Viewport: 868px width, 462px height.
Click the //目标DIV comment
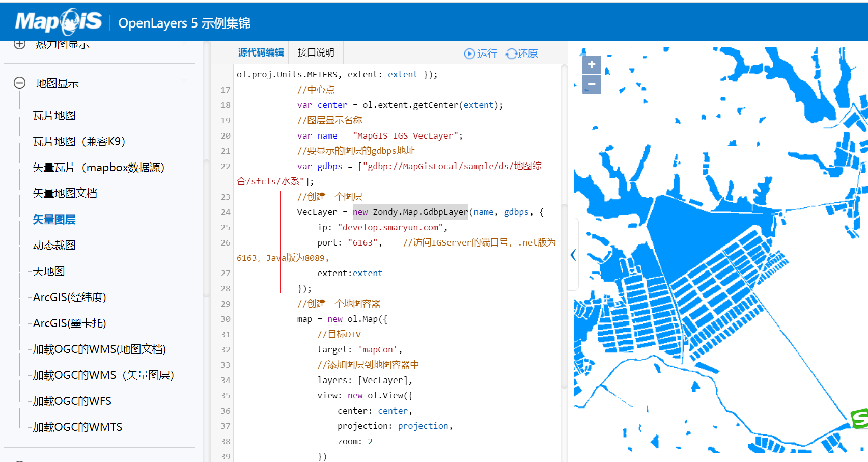339,334
